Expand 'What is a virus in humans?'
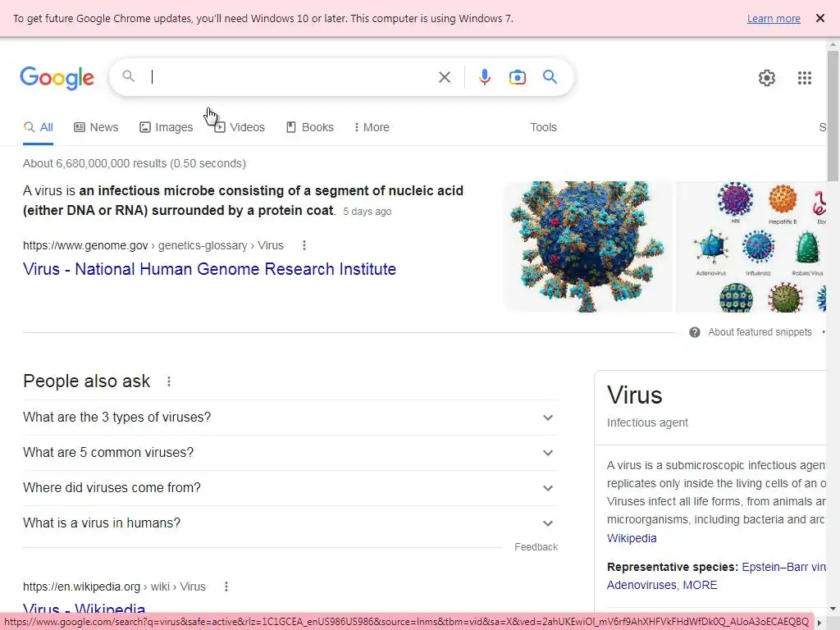This screenshot has height=630, width=840. coord(290,523)
